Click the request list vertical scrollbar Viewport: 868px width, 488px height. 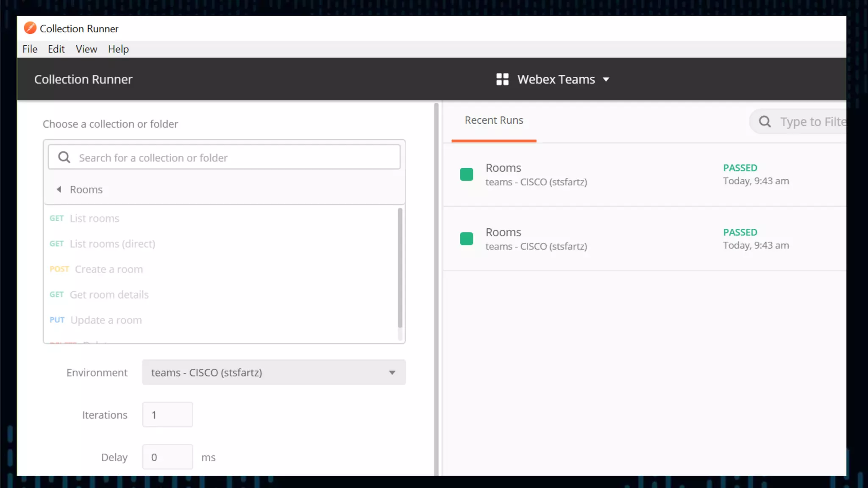(x=400, y=268)
